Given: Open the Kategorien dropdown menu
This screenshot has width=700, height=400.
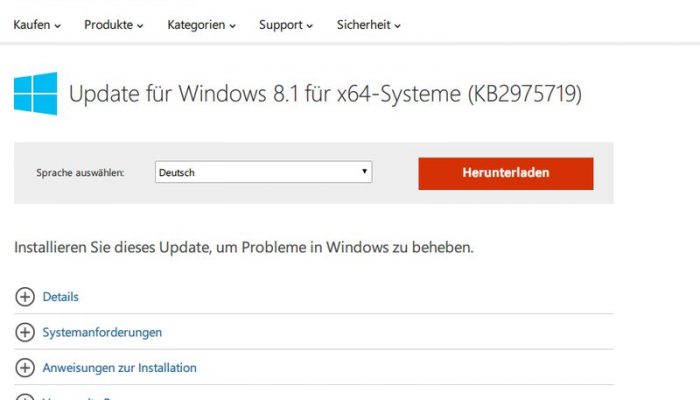Looking at the screenshot, I should (x=201, y=25).
